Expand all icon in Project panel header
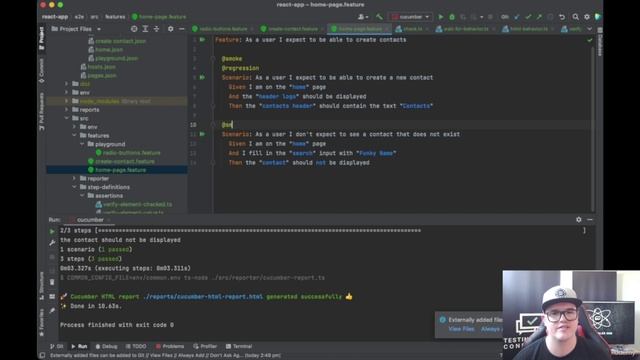The width and height of the screenshot is (640, 360). (145, 29)
